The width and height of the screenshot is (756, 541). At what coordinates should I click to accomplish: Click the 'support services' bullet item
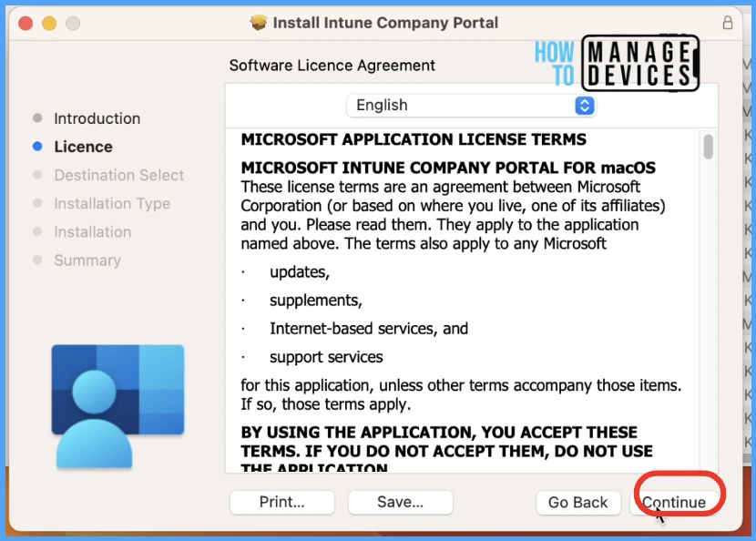click(x=326, y=357)
